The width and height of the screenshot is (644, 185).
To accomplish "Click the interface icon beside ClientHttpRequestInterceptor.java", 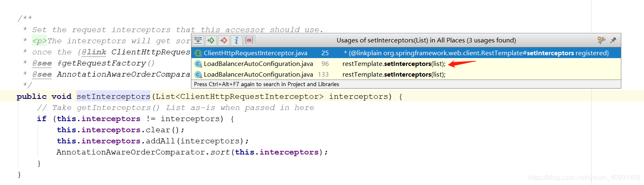I will tap(198, 53).
